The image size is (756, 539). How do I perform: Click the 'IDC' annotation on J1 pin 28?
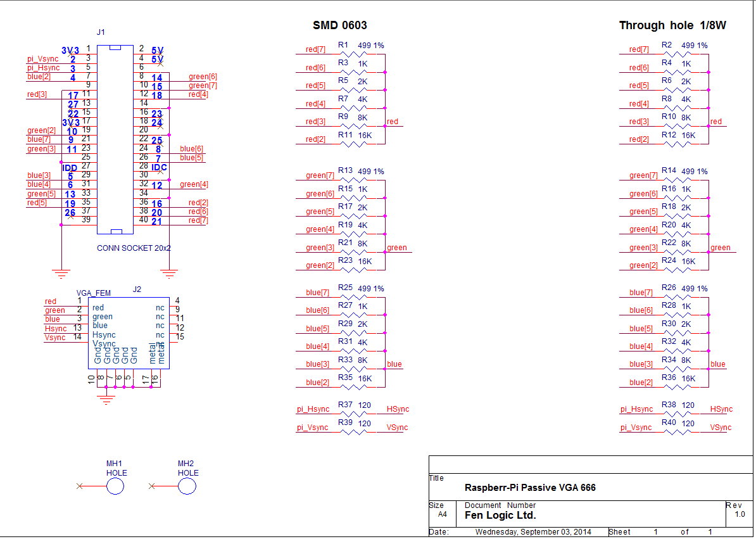click(x=159, y=168)
